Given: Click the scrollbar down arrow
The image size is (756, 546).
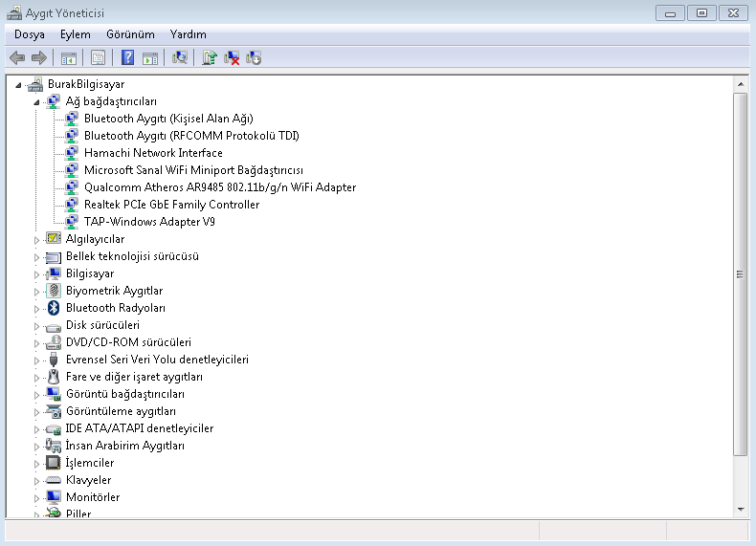Looking at the screenshot, I should click(741, 510).
